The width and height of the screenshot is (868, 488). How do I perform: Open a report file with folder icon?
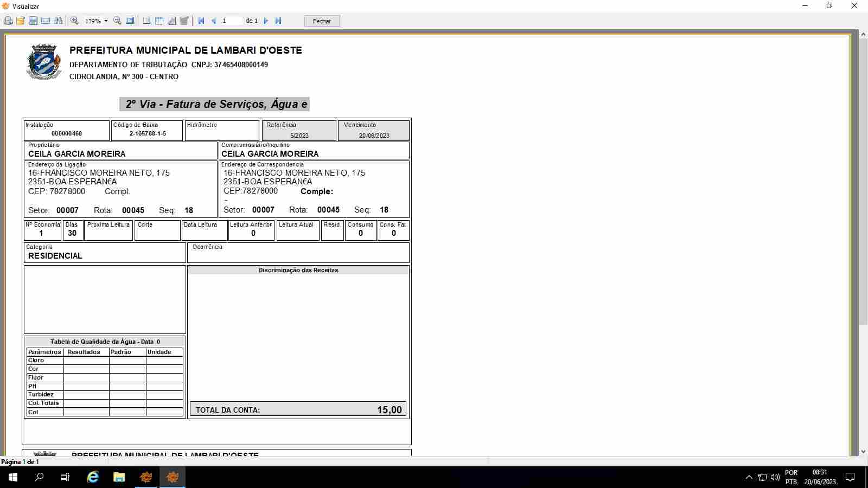click(x=21, y=21)
